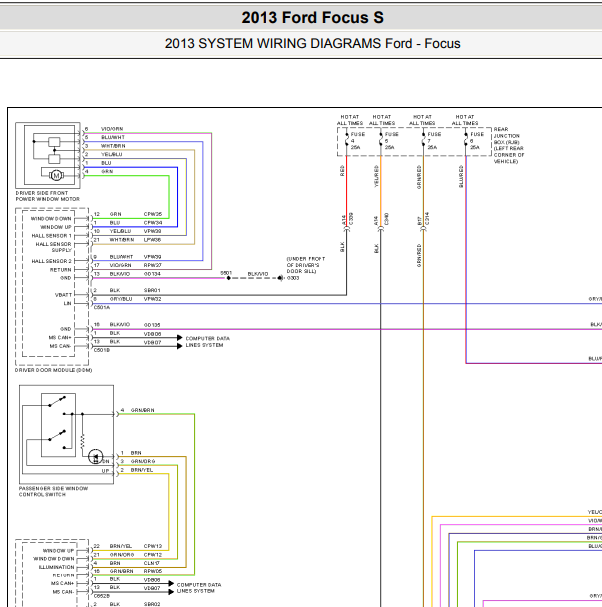Click 'BLK/VIO' label on dashed ground wire
The width and height of the screenshot is (602, 607).
point(257,274)
